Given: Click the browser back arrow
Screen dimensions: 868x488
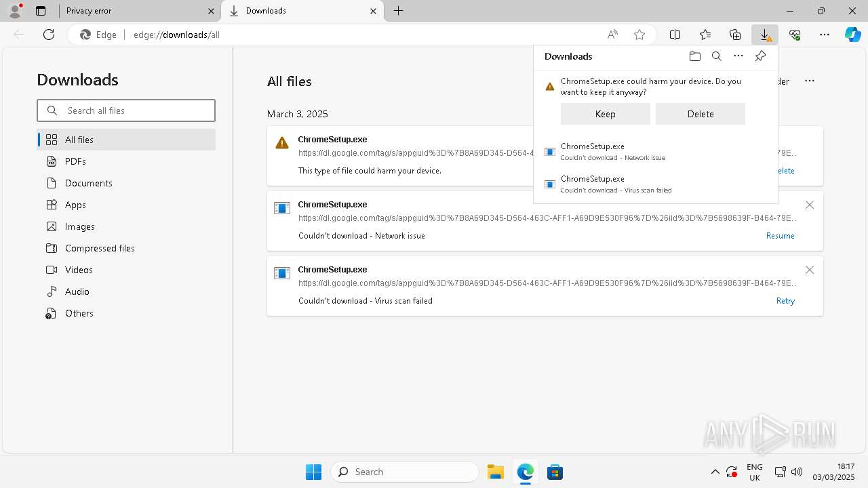Looking at the screenshot, I should point(19,35).
